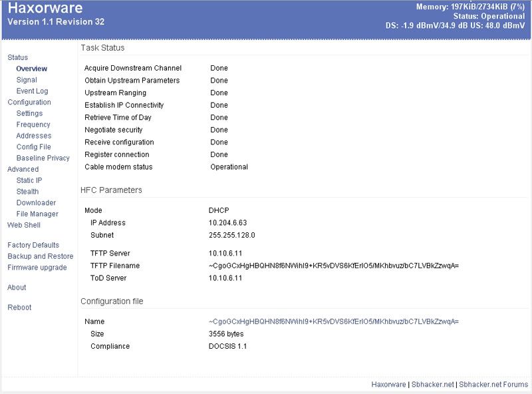Visit the Sbhacker.net Forums footer link

coord(493,384)
